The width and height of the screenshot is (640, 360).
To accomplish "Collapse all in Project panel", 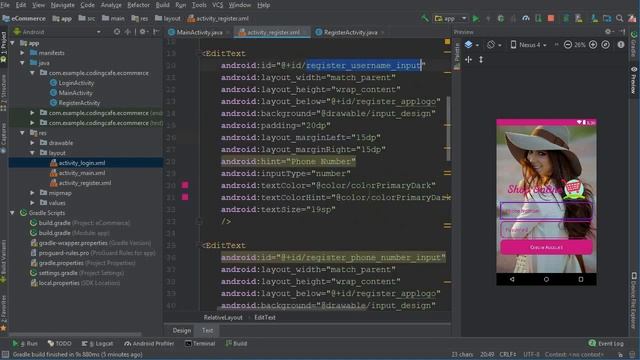I will pos(128,31).
